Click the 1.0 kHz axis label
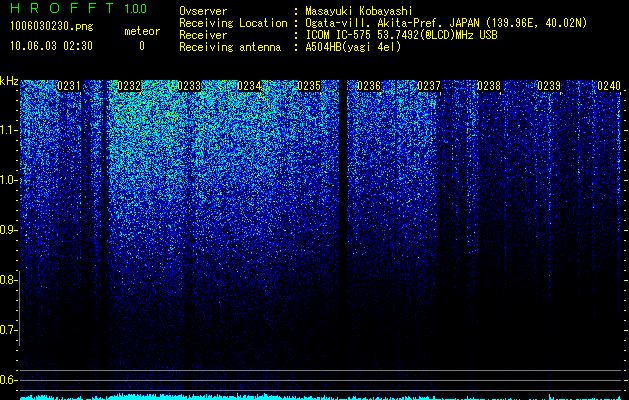The height and width of the screenshot is (400, 629). [8, 180]
